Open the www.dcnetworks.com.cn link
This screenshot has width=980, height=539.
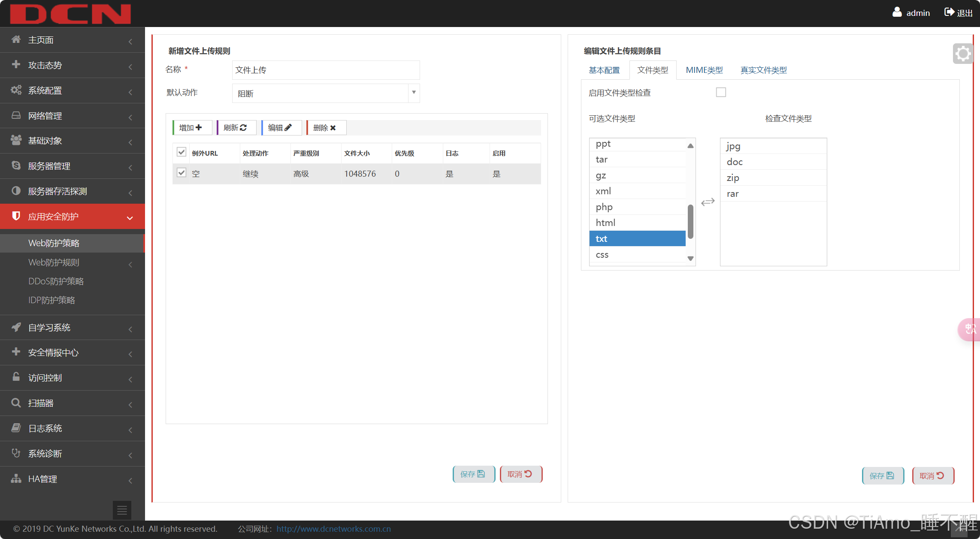(333, 529)
